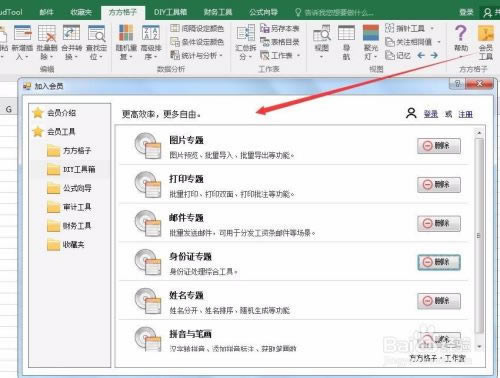Screen dimensions: 500x378
Task: Click the 聚光灯 ribbon icon
Action: [371, 34]
